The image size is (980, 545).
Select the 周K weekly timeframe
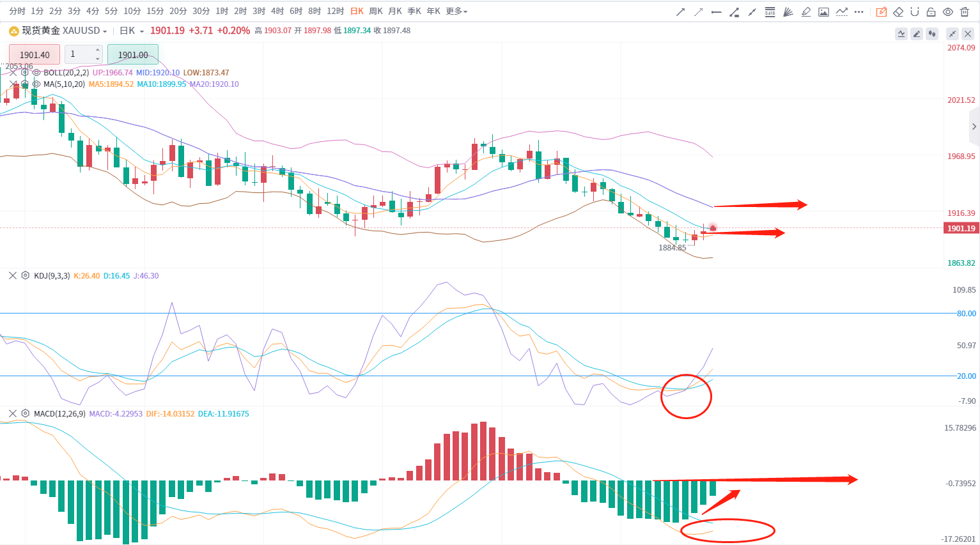pos(376,12)
